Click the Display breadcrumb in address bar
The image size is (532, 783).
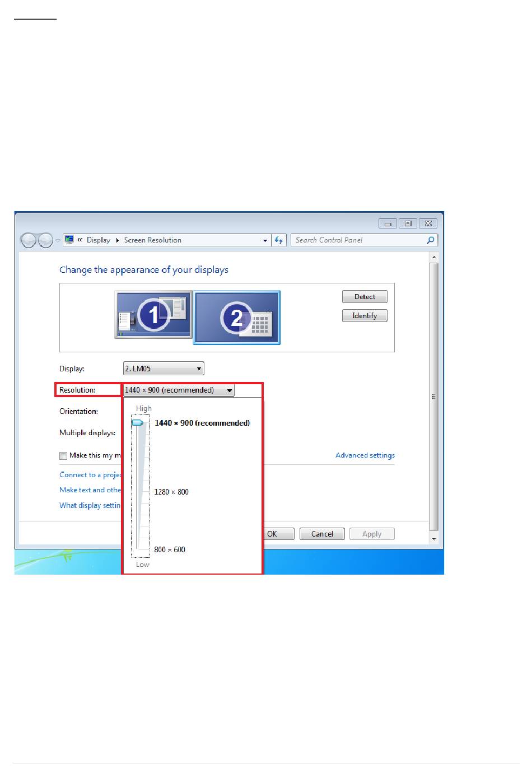coord(99,240)
